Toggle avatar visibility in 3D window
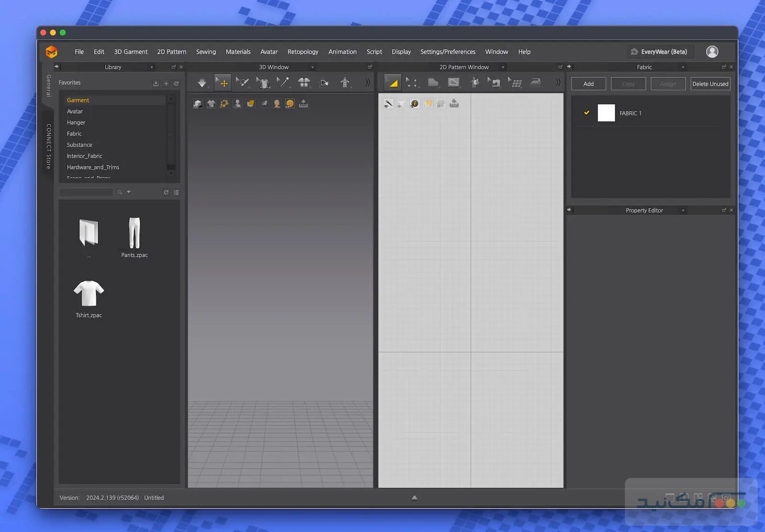Viewport: 765px width, 532px height. pyautogui.click(x=237, y=104)
